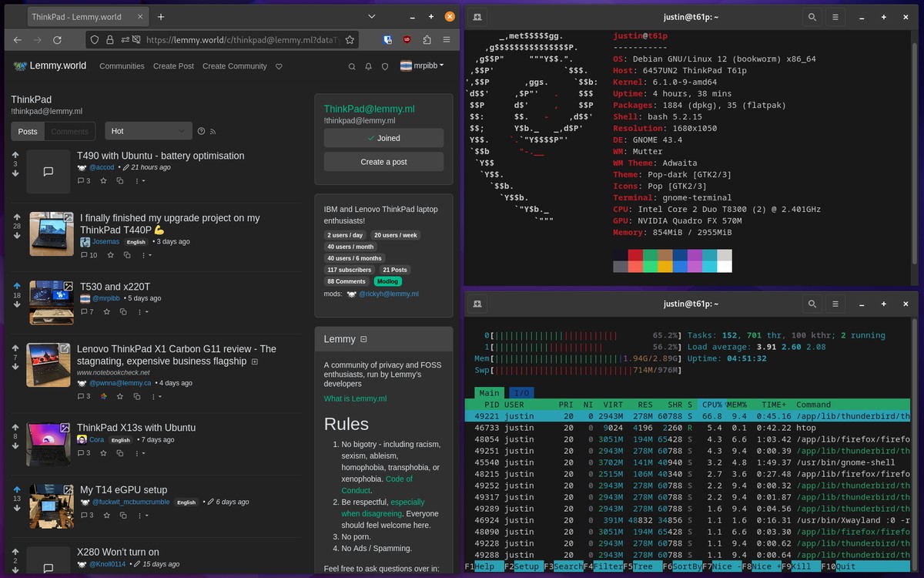Image resolution: width=924 pixels, height=578 pixels.
Task: Collapse the Lemmy sidebar card
Action: 364,339
